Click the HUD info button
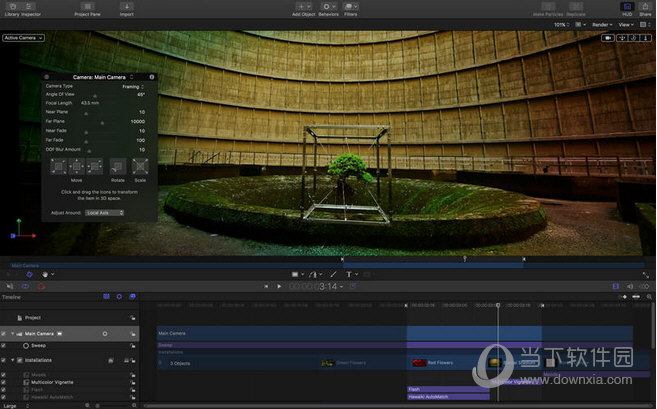 tap(152, 77)
